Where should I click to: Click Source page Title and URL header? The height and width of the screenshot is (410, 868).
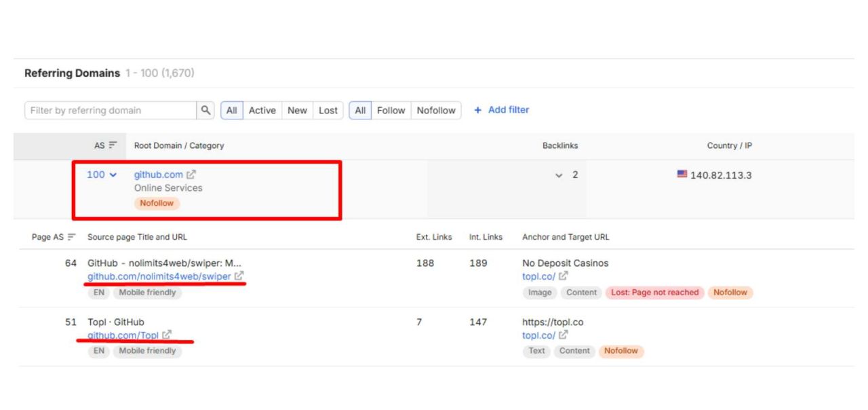(137, 237)
